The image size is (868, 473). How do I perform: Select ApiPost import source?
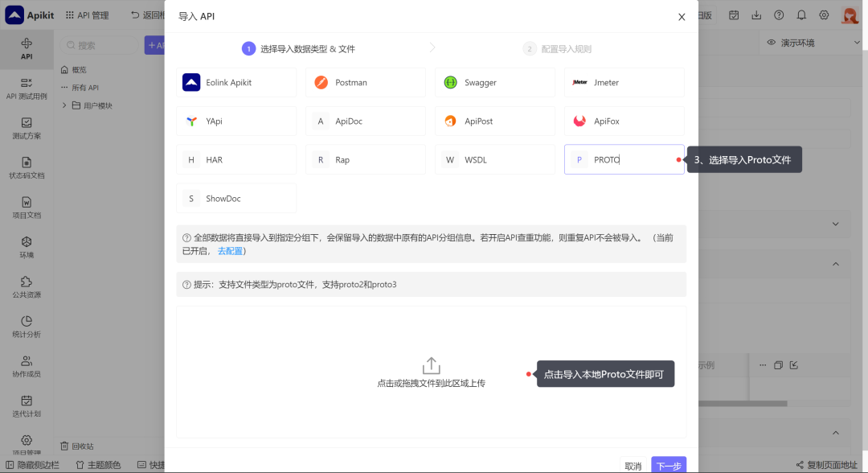click(495, 121)
